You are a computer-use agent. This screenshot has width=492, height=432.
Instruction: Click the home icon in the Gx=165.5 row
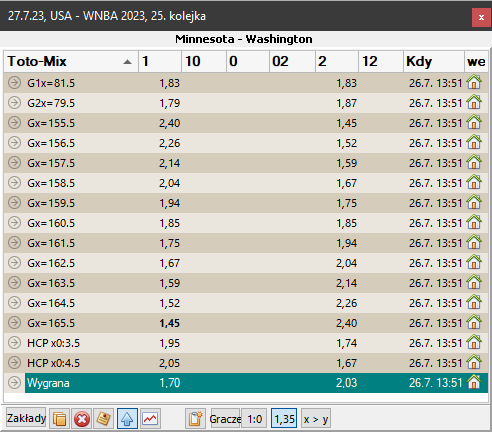tap(474, 322)
